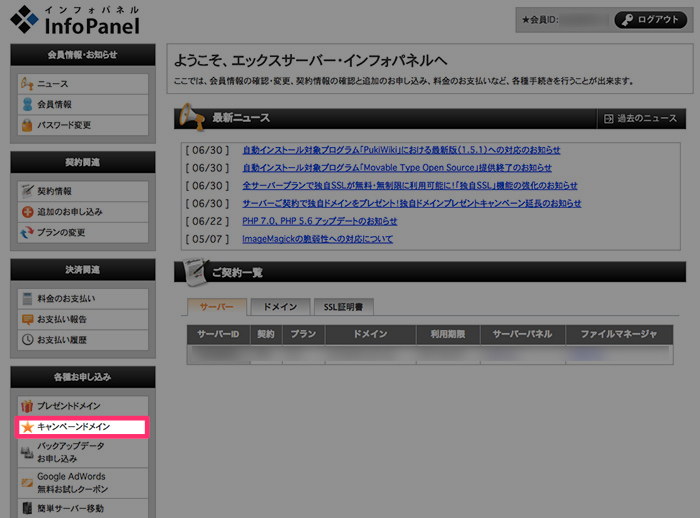Open プレゼントドメイン
This screenshot has height=518, width=700.
(83, 406)
